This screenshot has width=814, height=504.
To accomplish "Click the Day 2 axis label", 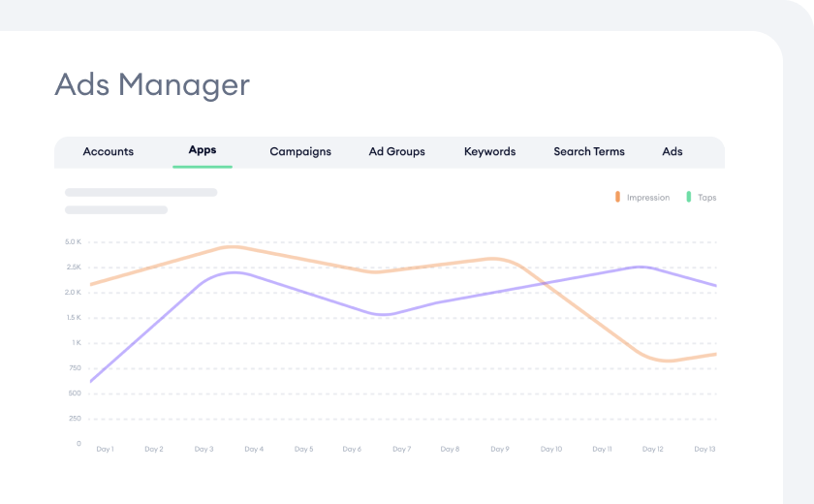I will pos(154,449).
